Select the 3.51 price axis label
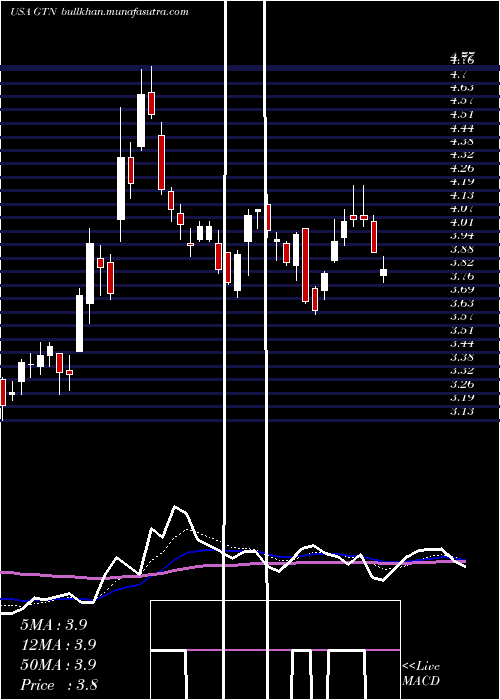Viewport: 500px width, 700px height. click(462, 330)
